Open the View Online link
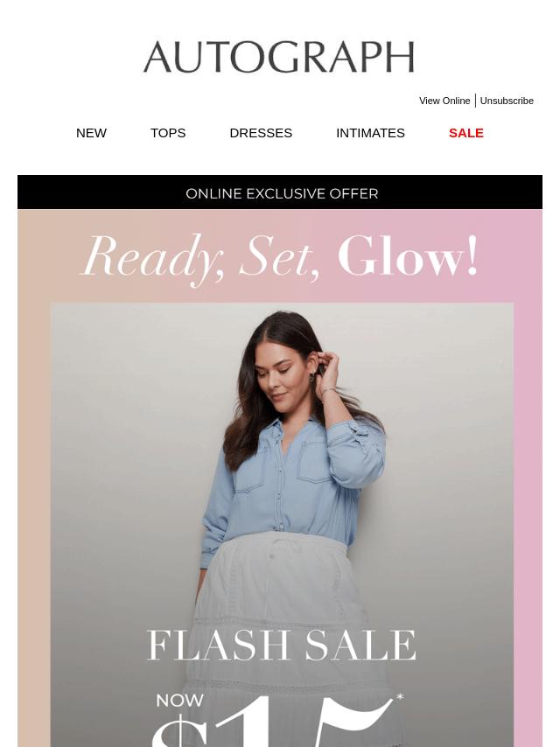Image resolution: width=560 pixels, height=747 pixels. point(444,101)
